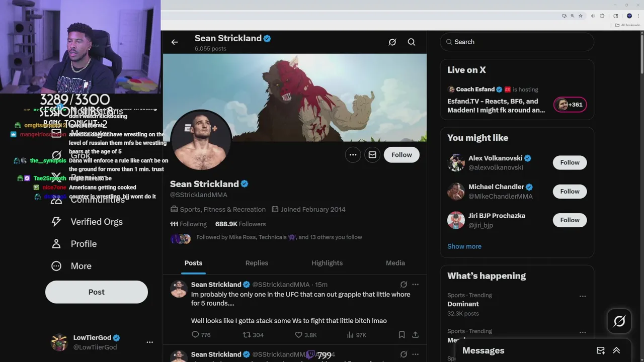Follow Sean Strickland
Screen dimensions: 644x362
[401, 155]
